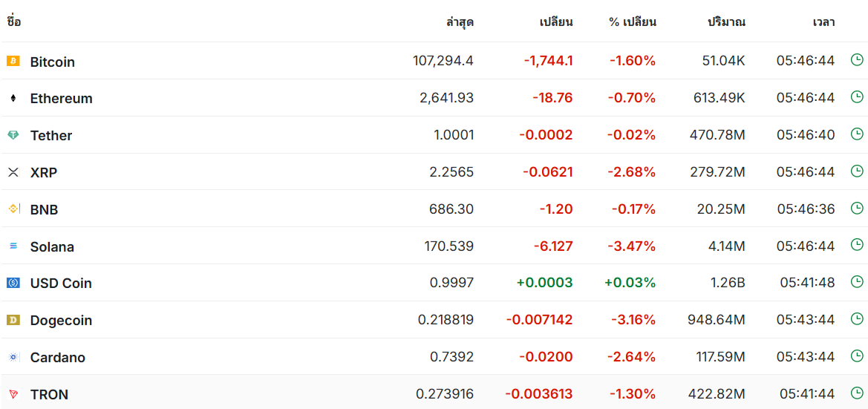This screenshot has height=409, width=868.
Task: Click the Ethereum diamond logo icon
Action: [13, 98]
